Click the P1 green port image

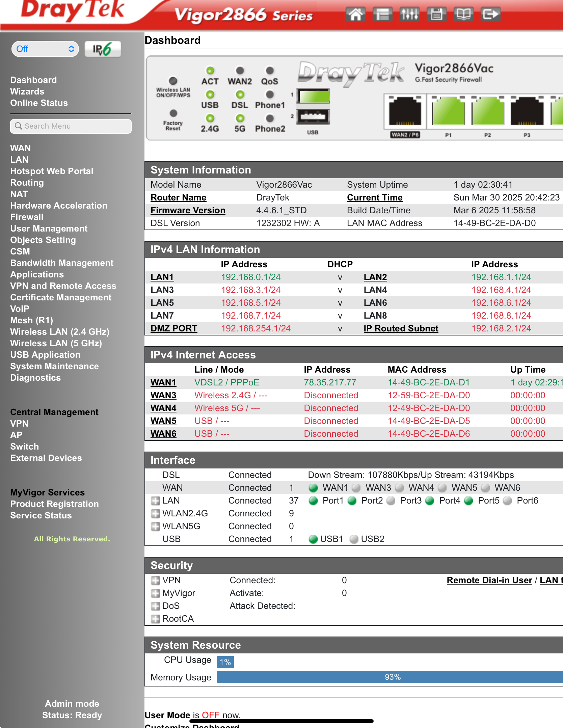click(448, 111)
